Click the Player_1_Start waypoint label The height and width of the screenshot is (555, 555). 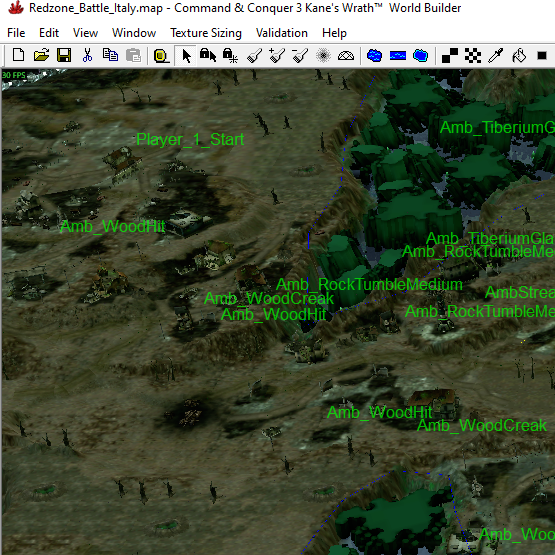click(190, 140)
